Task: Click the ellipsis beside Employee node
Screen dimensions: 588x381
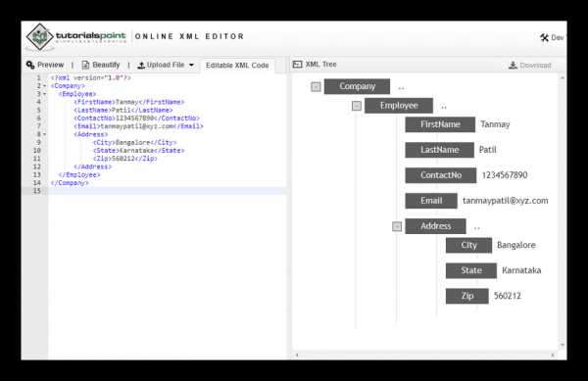Action: pos(444,107)
